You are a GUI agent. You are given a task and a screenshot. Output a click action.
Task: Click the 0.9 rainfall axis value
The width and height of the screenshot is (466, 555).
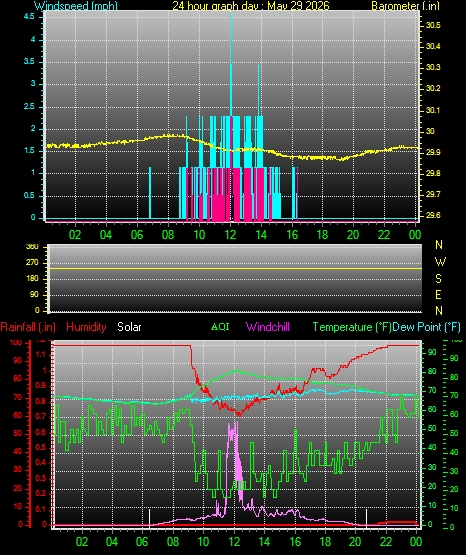pos(41,385)
